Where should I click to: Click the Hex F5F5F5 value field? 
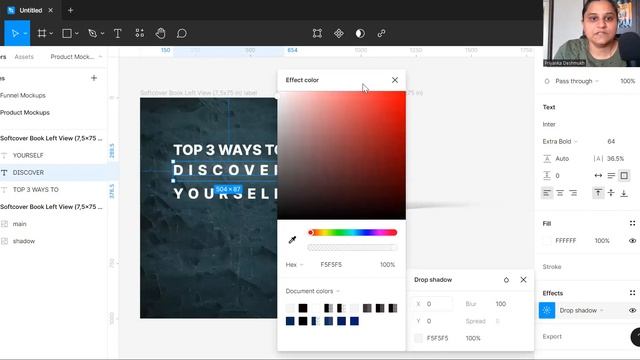[331, 265]
